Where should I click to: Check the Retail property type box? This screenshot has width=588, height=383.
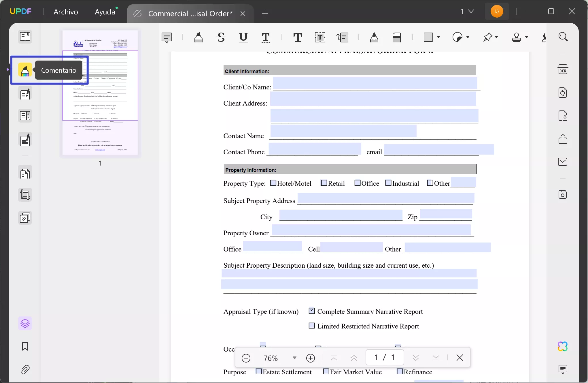click(x=324, y=183)
